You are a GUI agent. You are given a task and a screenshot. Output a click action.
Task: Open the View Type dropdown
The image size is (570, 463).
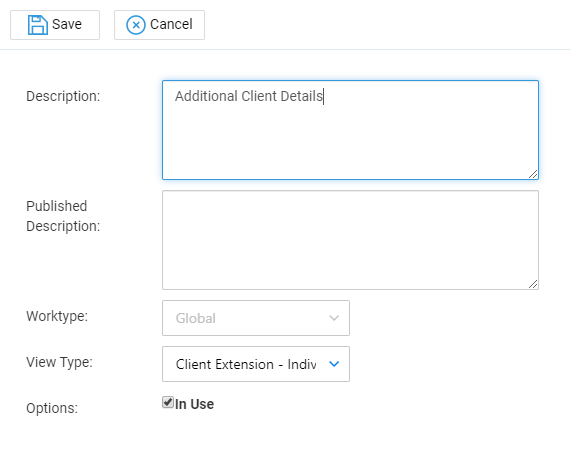pos(256,364)
